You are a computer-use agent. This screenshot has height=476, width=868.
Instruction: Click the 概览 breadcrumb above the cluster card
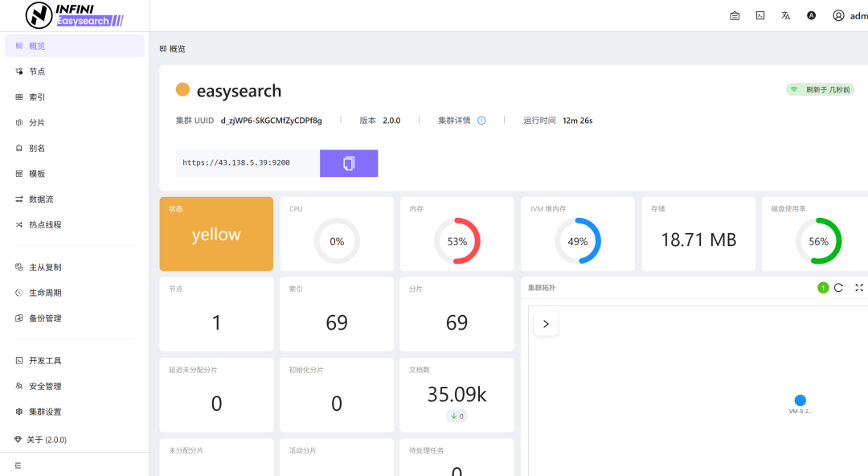pos(172,49)
